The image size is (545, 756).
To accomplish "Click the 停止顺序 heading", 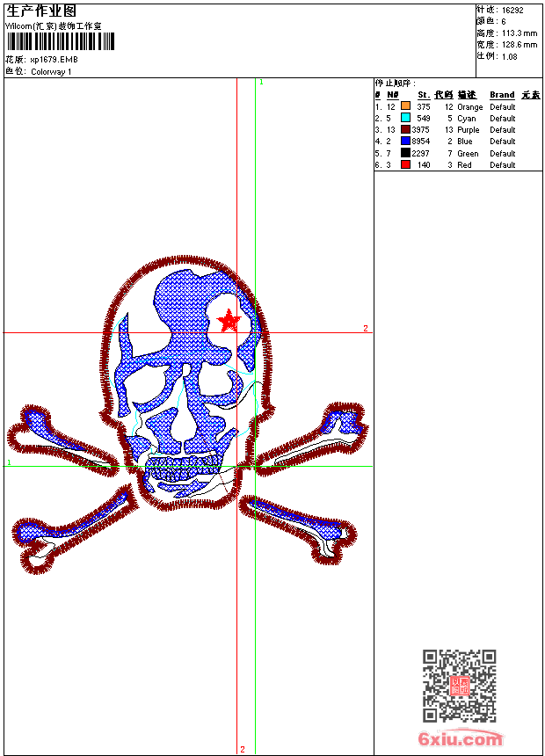I will (395, 83).
